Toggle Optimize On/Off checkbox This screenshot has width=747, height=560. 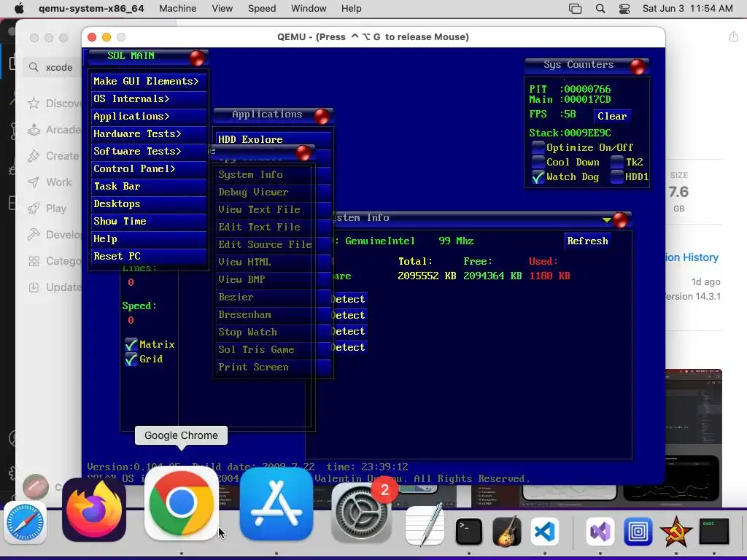click(x=538, y=147)
